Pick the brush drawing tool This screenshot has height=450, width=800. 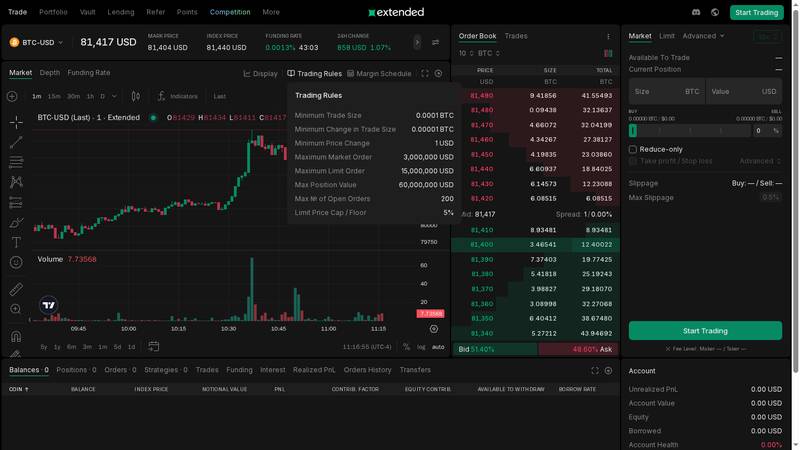tap(16, 222)
